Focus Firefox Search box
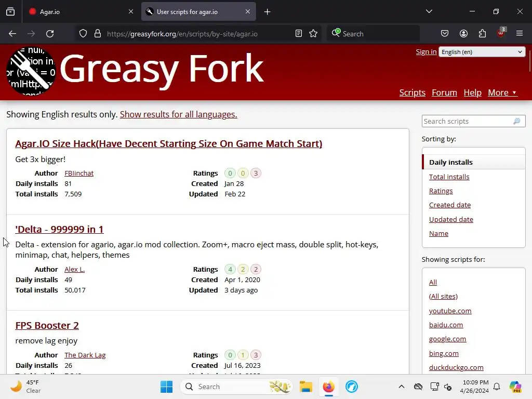Screen dimensions: 532x399 (373, 34)
